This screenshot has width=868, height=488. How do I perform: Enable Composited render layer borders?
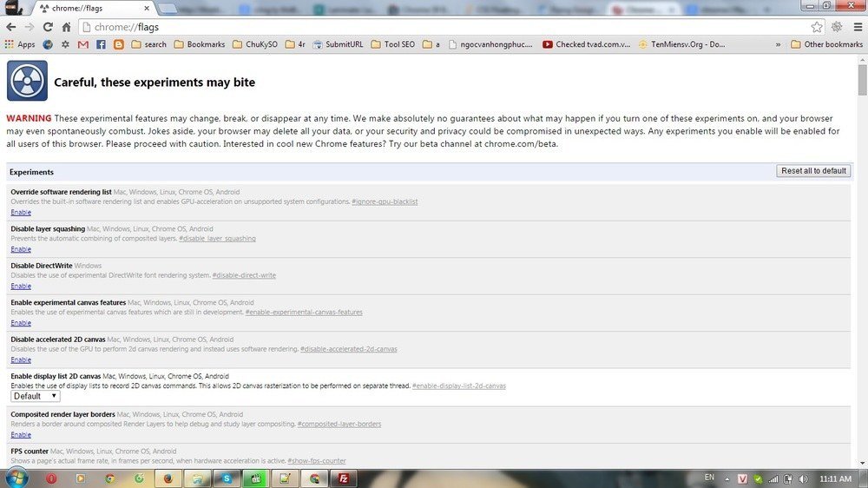pyautogui.click(x=21, y=435)
